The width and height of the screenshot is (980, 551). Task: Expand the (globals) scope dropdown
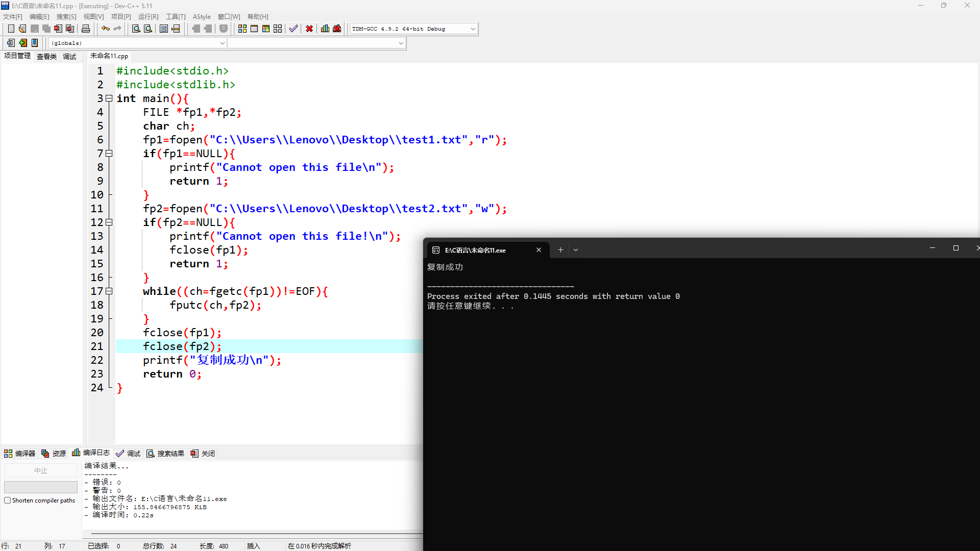222,43
